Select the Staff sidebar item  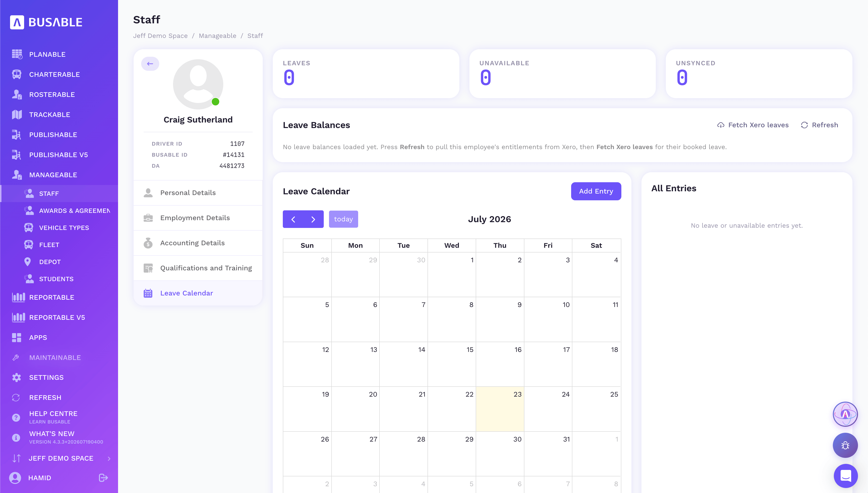point(59,194)
